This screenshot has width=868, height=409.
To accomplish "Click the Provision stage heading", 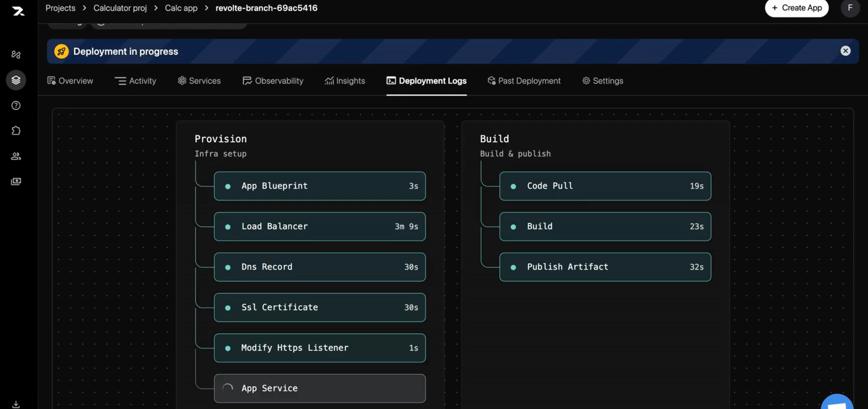I will click(x=221, y=139).
